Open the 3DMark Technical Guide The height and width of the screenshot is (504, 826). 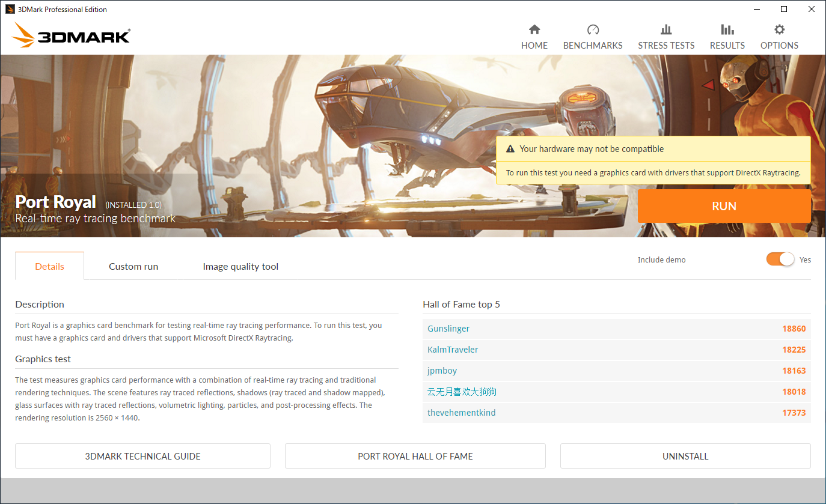click(142, 456)
